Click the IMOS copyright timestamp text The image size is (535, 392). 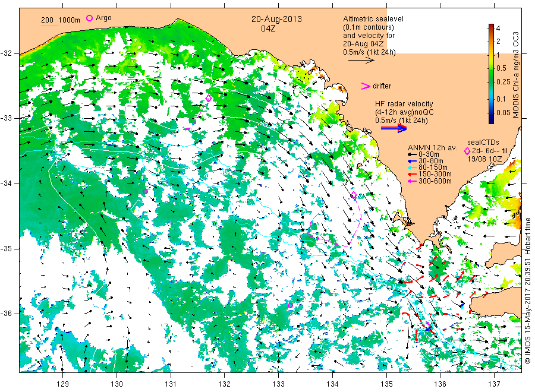click(x=527, y=290)
